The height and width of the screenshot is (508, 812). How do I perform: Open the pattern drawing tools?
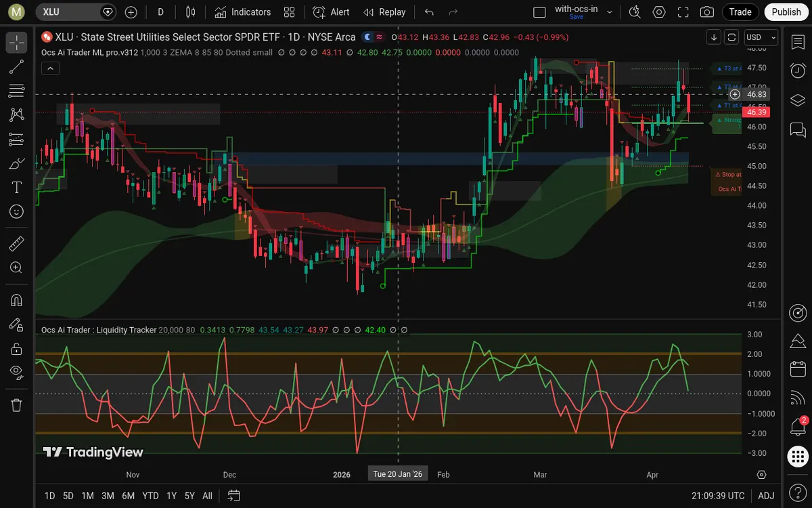click(17, 115)
